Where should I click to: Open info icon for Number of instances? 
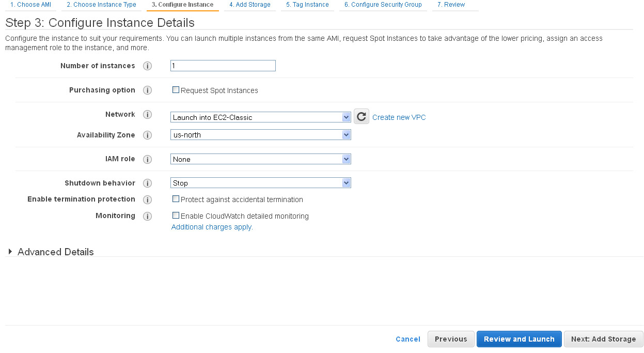coord(147,66)
